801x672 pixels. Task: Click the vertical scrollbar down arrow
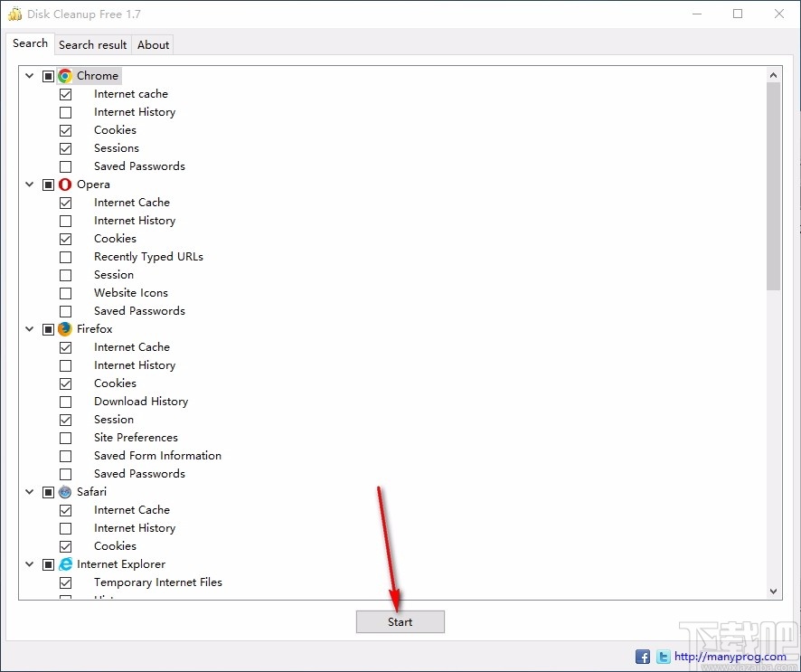coord(774,591)
